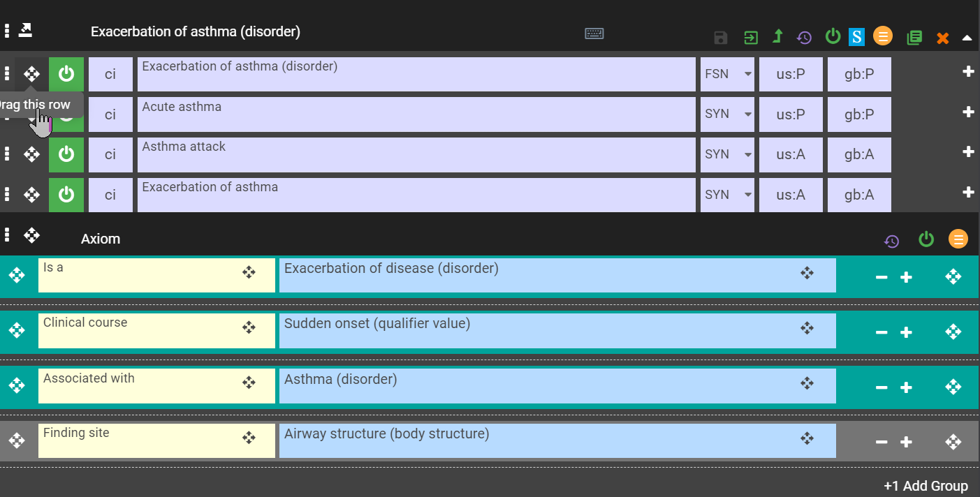
Task: Open the three-dot menu in the Axiom header
Action: 7,235
